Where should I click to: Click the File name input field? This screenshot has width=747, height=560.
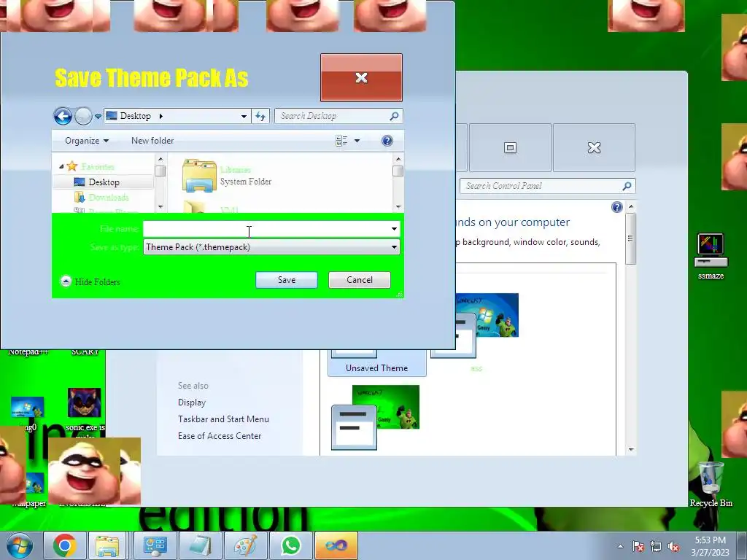tap(266, 229)
